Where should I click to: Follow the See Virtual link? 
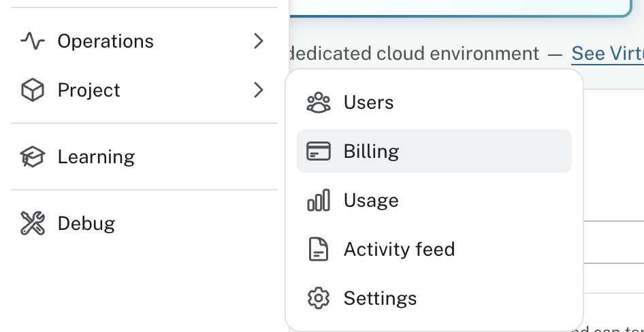(607, 53)
